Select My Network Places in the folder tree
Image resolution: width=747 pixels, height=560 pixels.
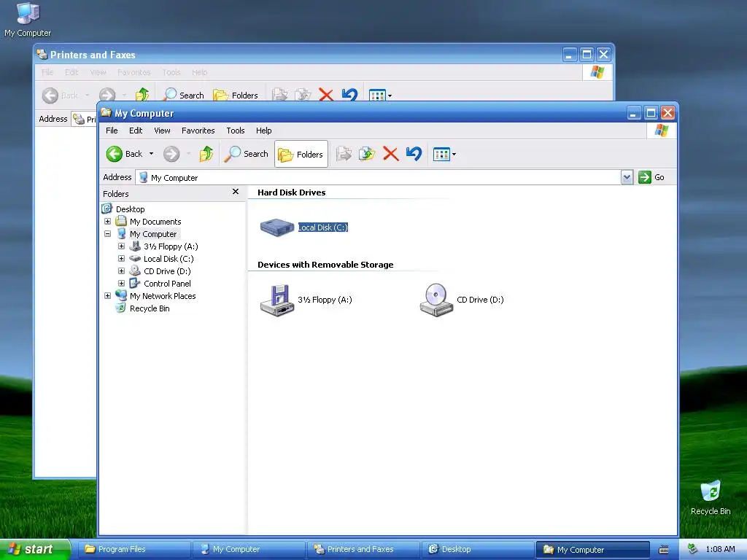point(163,296)
